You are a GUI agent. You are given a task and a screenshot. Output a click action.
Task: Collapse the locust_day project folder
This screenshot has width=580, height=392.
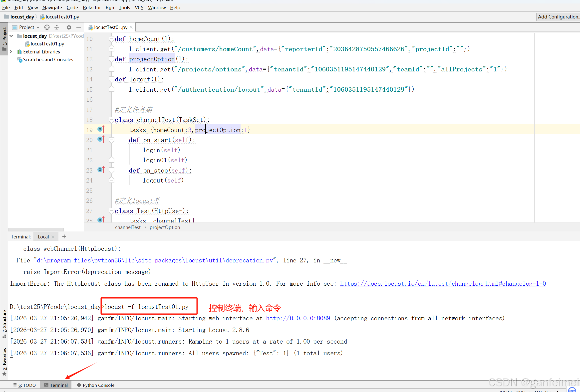(x=11, y=36)
